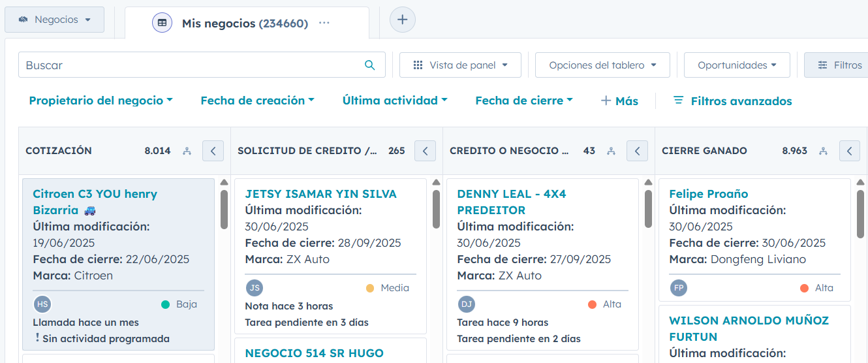Collapse the Solicitud de Credito column
Image resolution: width=868 pixels, height=363 pixels.
tap(425, 151)
